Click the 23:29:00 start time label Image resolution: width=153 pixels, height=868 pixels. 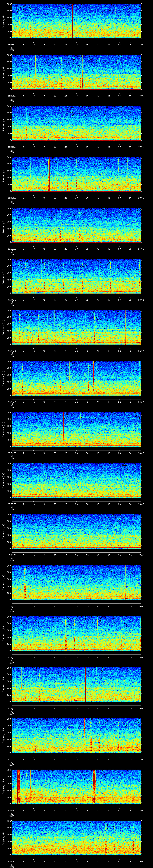point(12,708)
